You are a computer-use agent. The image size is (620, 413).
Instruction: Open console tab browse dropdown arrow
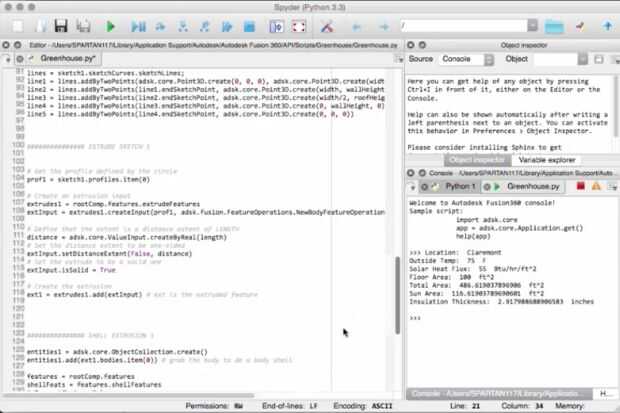click(412, 187)
